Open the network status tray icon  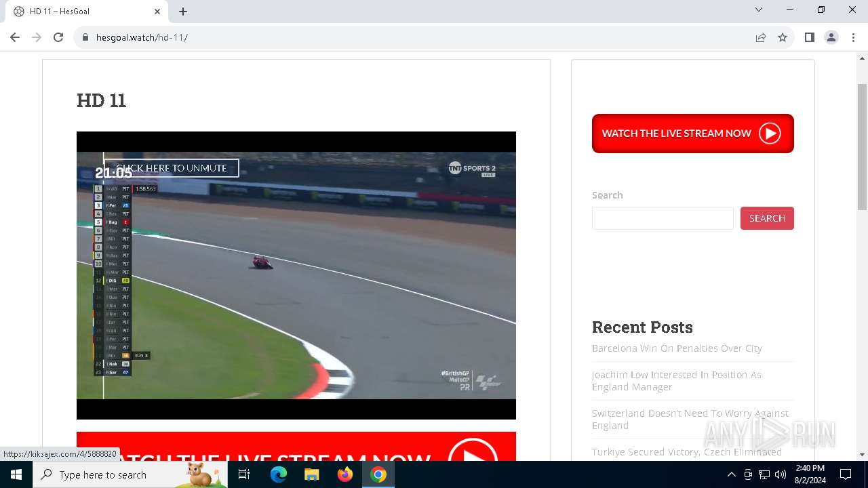[764, 474]
